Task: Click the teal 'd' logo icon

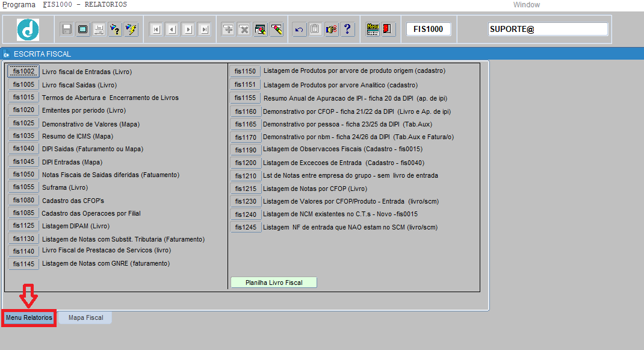Action: [28, 30]
